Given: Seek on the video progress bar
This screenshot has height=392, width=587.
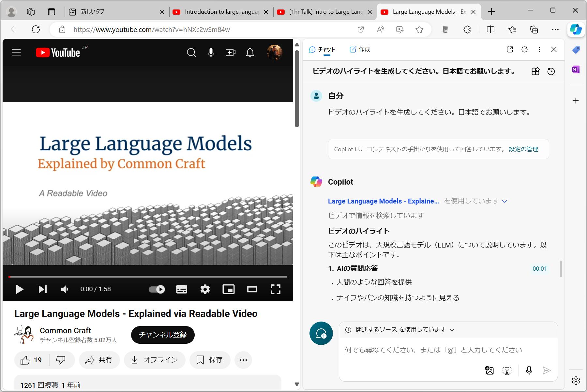Looking at the screenshot, I should 148,277.
